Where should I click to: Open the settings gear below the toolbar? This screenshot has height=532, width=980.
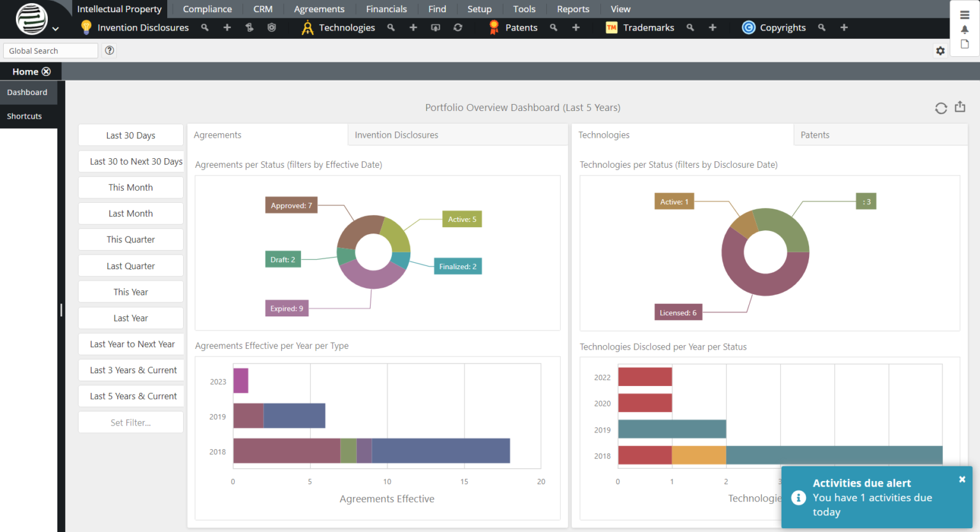(x=940, y=50)
